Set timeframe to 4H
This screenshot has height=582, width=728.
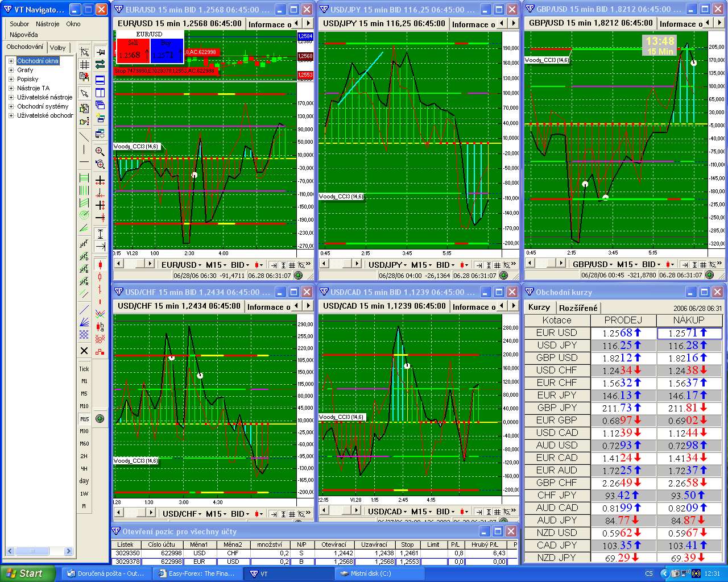(x=84, y=469)
